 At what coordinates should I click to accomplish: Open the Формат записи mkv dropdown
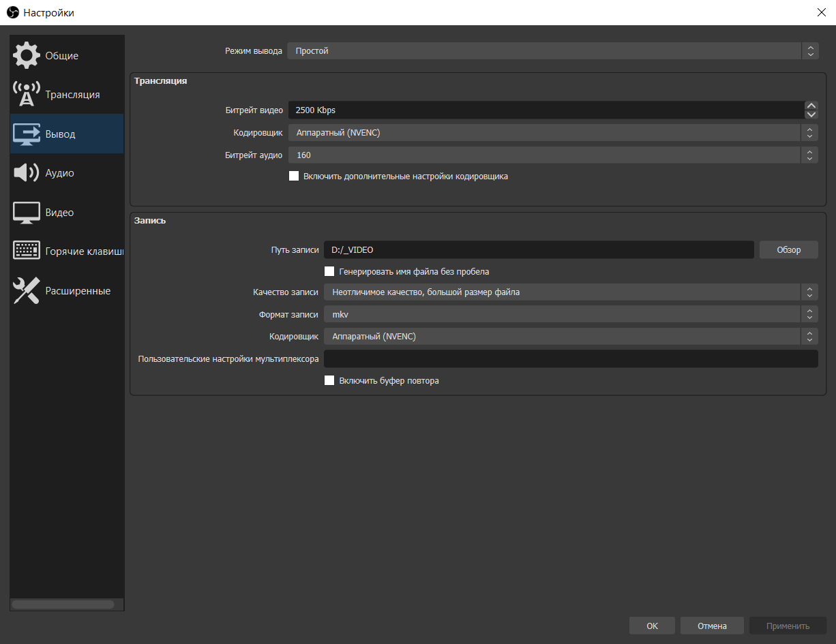tap(571, 314)
